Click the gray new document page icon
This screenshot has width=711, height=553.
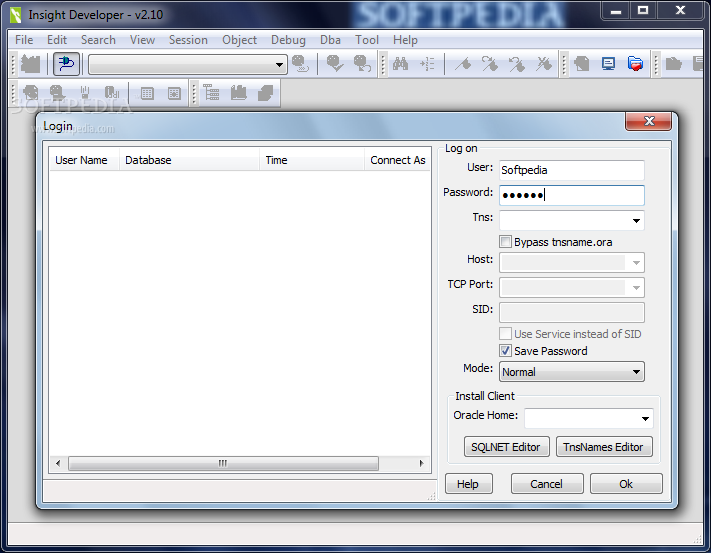581,64
